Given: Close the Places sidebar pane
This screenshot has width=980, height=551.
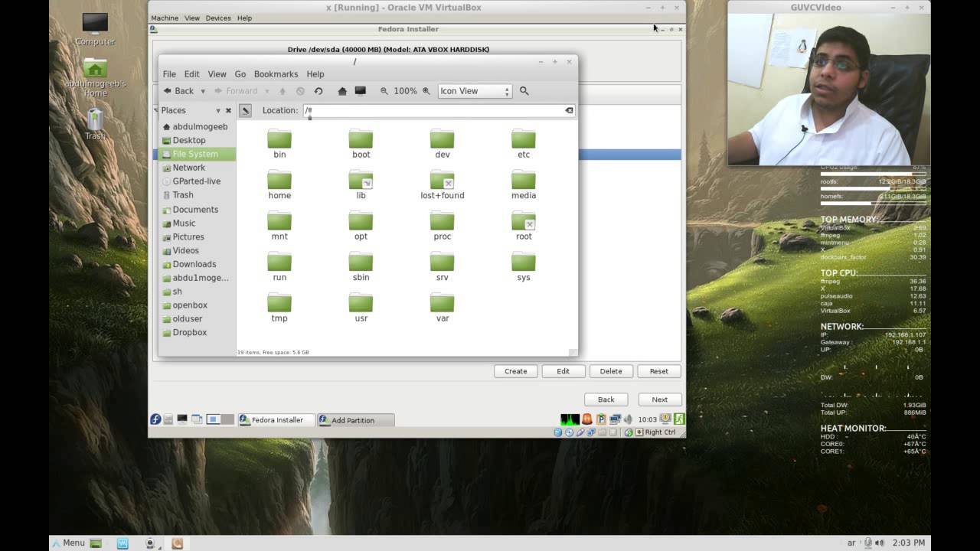Looking at the screenshot, I should click(x=228, y=111).
